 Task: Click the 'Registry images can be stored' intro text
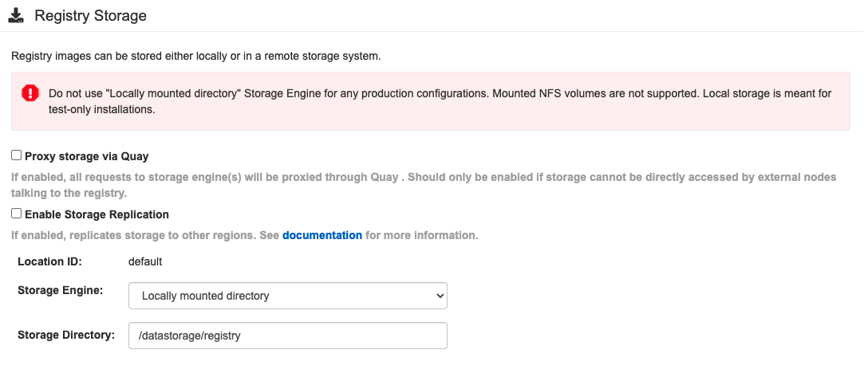195,57
